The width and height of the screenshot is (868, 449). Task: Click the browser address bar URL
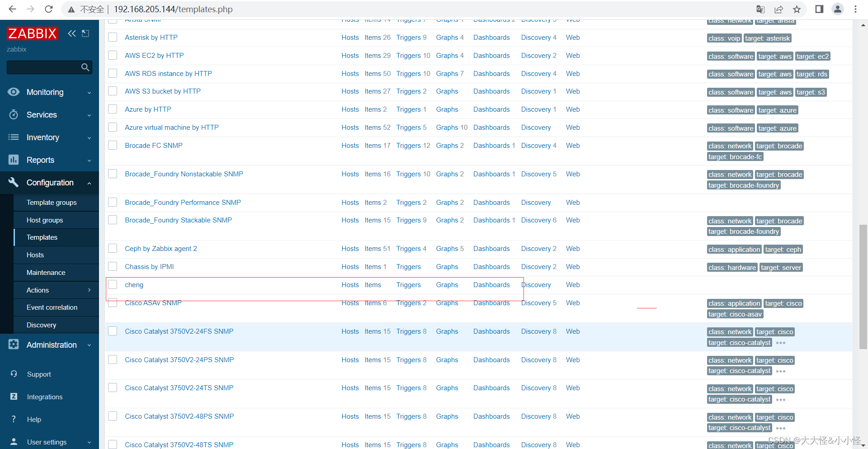pyautogui.click(x=173, y=9)
